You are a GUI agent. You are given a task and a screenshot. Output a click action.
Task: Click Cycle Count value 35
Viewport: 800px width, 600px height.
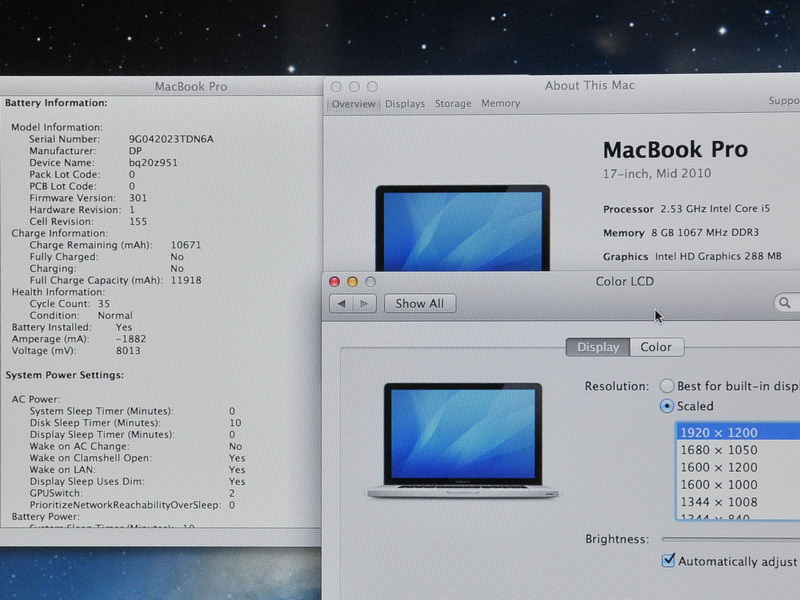[104, 304]
